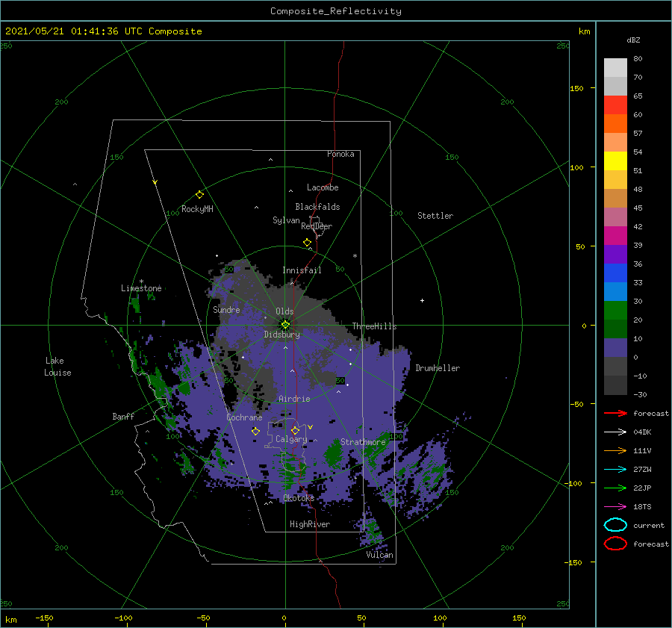
Task: Click the HighRiver city label
Action: point(310,524)
